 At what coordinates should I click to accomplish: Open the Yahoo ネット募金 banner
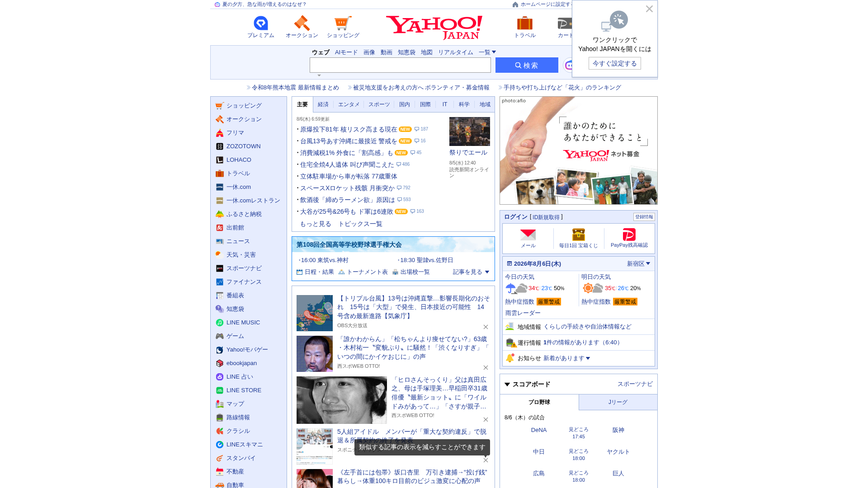pyautogui.click(x=579, y=150)
